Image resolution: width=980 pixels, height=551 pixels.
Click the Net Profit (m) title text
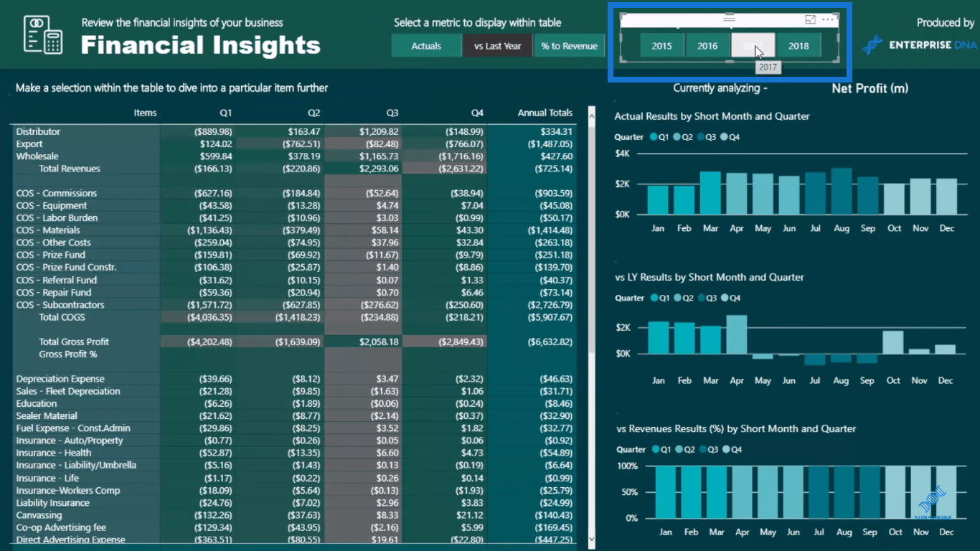[x=870, y=88]
